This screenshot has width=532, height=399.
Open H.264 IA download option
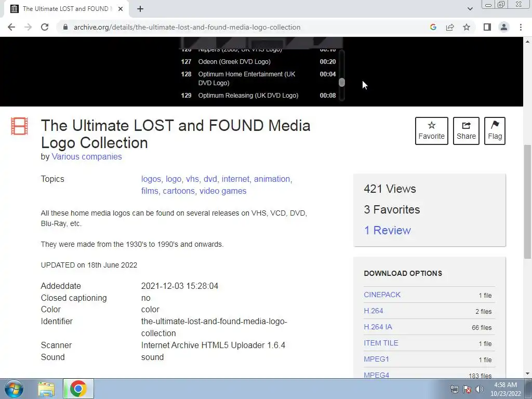[378, 327]
